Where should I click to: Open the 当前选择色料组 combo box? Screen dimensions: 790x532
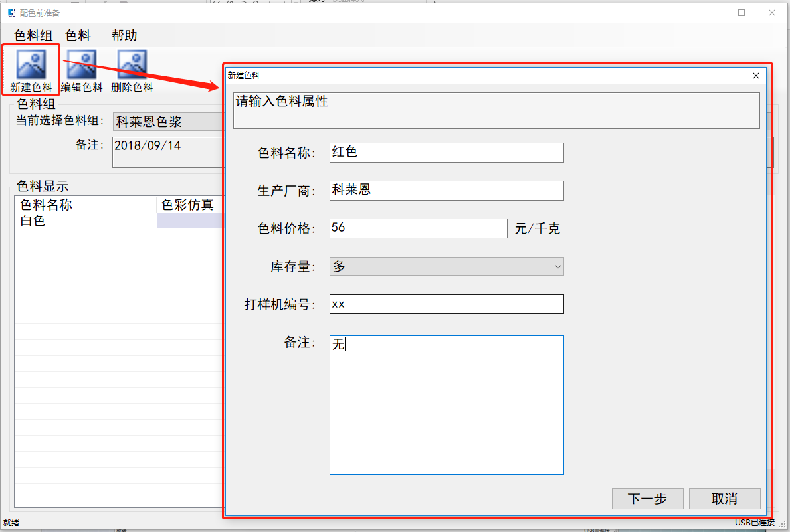(x=167, y=122)
